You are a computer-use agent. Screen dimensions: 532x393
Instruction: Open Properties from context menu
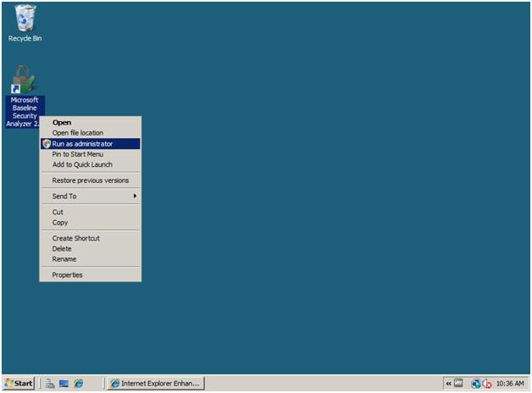tap(91, 275)
